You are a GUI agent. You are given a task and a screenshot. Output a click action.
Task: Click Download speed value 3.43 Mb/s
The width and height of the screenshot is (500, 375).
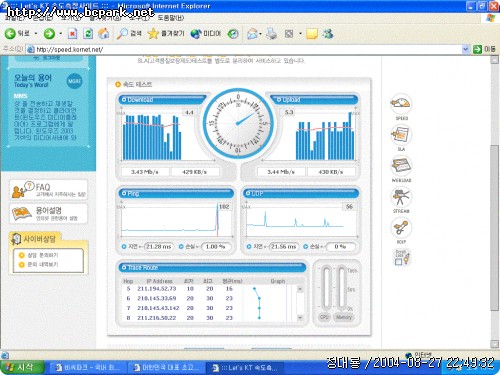(x=145, y=172)
